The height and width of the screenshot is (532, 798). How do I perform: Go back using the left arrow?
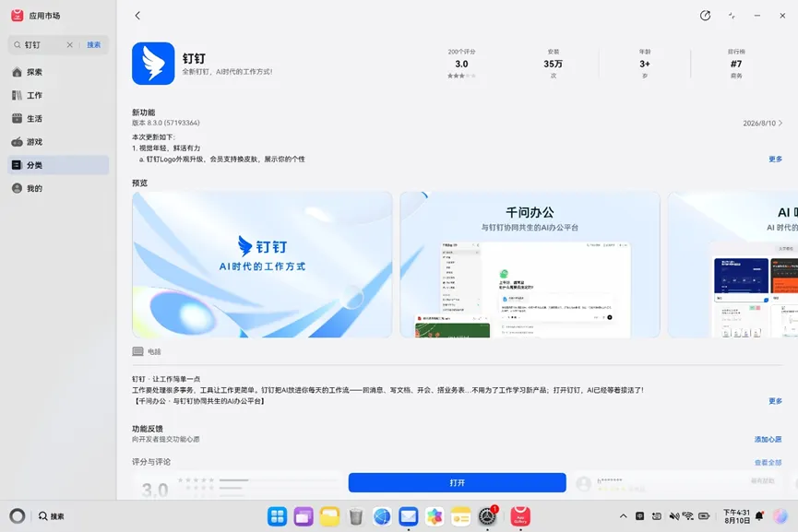(137, 16)
